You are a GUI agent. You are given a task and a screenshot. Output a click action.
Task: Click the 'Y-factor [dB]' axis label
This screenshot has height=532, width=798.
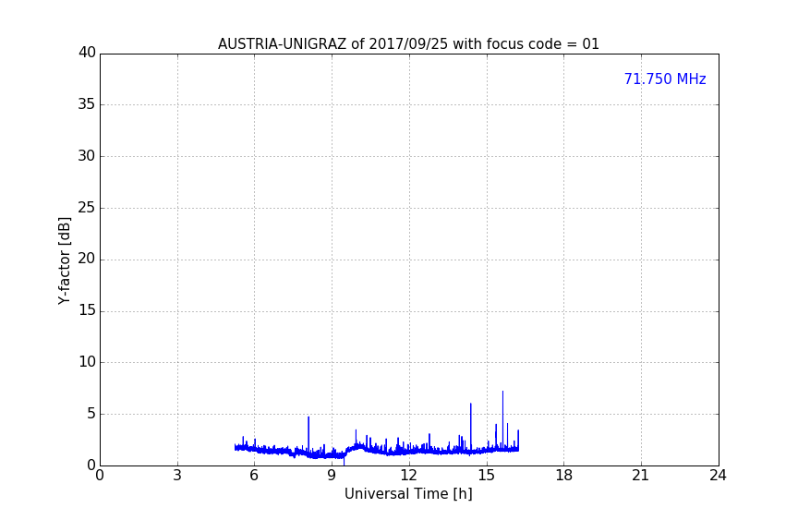click(64, 260)
